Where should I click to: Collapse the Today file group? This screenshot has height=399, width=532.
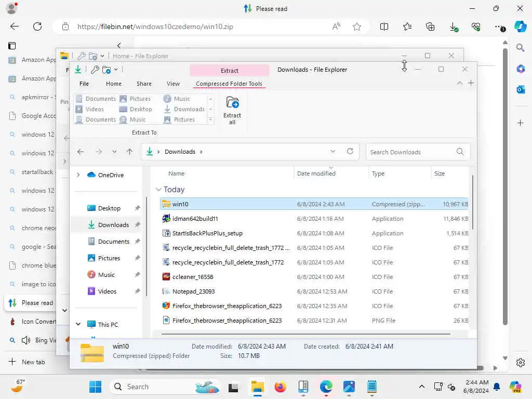(x=158, y=189)
